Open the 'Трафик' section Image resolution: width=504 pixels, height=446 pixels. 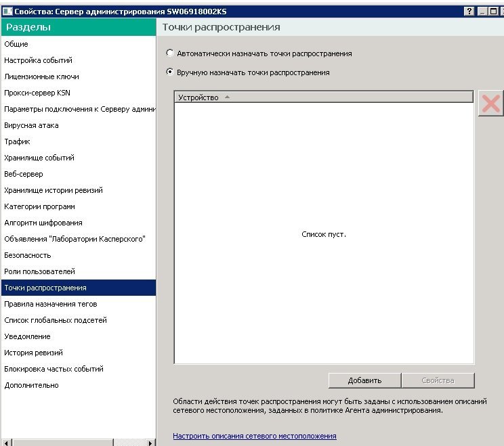click(x=79, y=141)
